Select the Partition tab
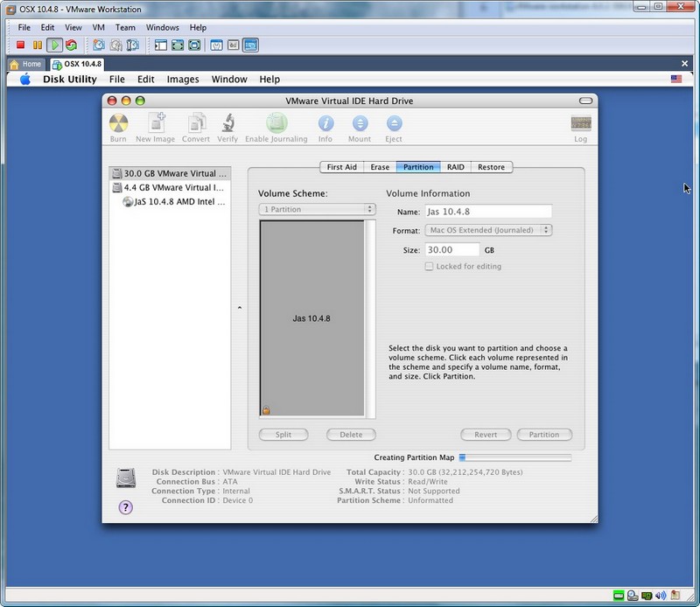The image size is (700, 607). (x=418, y=167)
